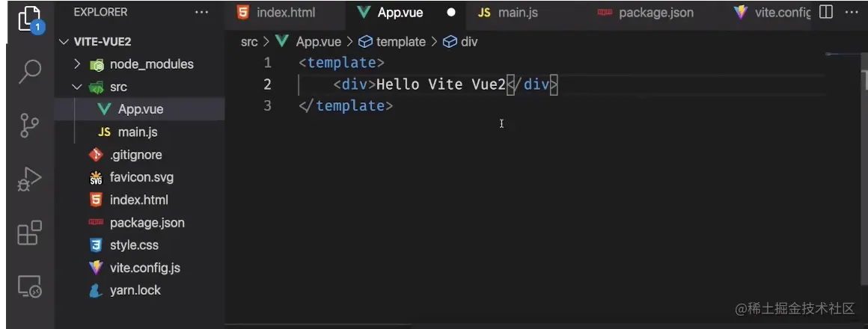This screenshot has height=329, width=868.
Task: Click the template breadcrumb item
Action: point(400,42)
